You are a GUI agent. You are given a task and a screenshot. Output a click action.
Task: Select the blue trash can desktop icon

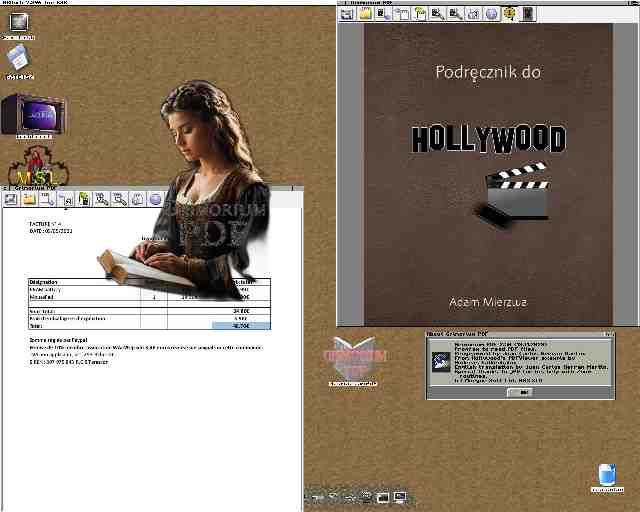(x=606, y=475)
